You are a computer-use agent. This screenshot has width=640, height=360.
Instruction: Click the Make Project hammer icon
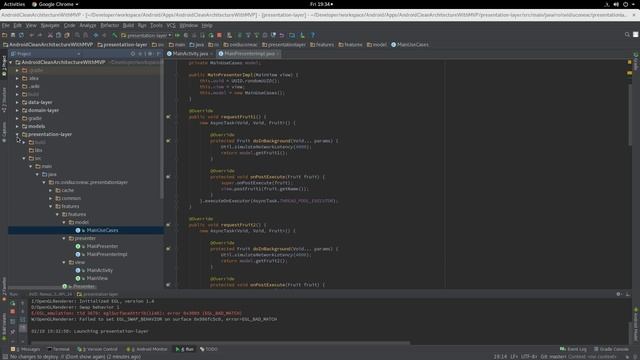pos(115,36)
